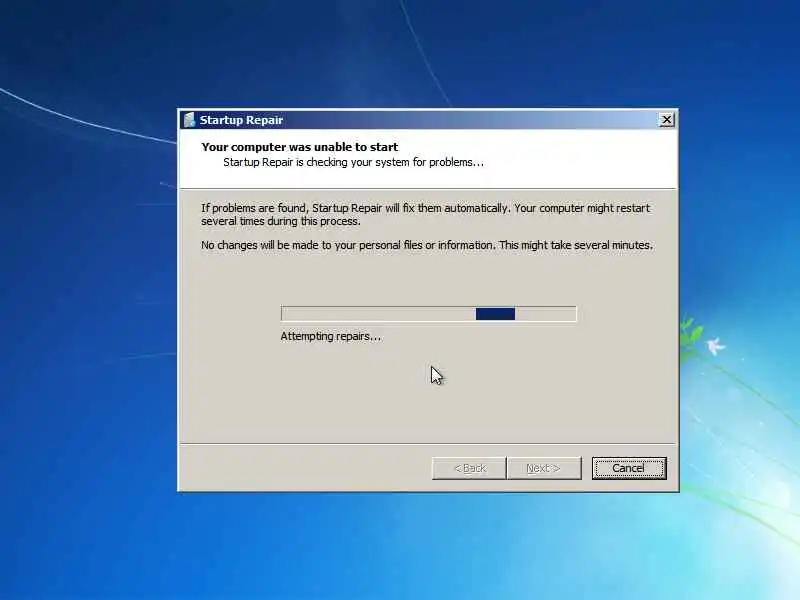Click the 'Startup Repair' window title text
800x600 pixels.
(241, 120)
